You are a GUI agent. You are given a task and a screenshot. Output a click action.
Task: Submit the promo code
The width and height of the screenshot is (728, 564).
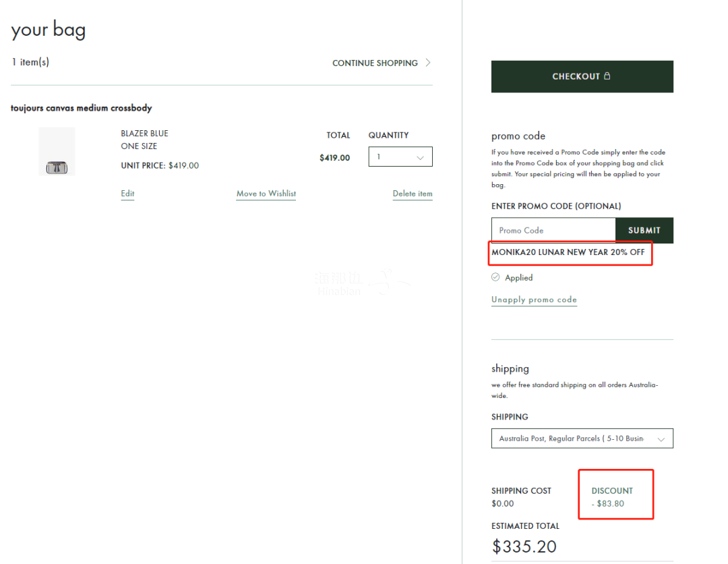pos(644,230)
